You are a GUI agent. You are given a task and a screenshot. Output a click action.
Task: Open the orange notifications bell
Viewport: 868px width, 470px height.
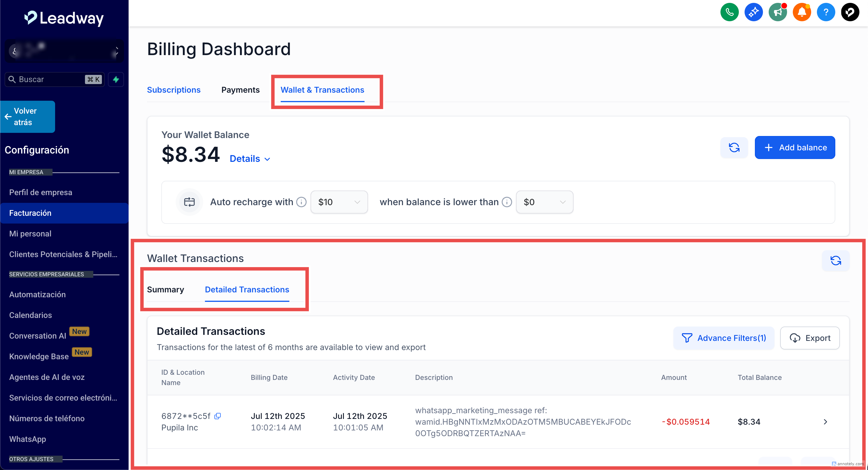pos(802,12)
